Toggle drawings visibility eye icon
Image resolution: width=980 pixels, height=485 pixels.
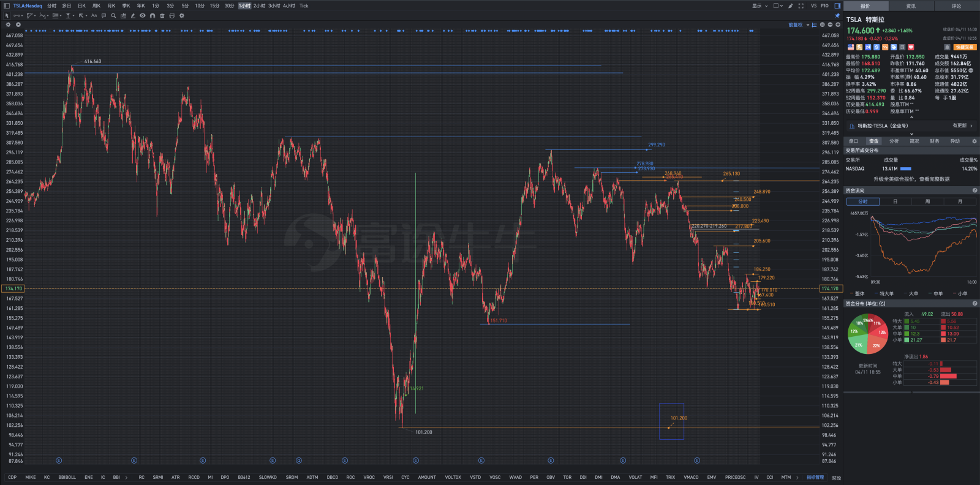point(142,15)
